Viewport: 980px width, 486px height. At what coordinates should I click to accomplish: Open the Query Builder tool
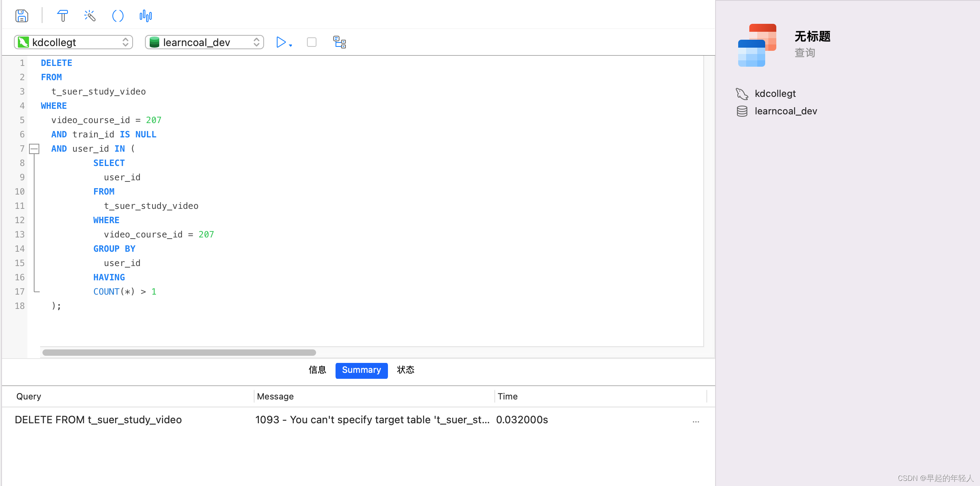tap(62, 16)
